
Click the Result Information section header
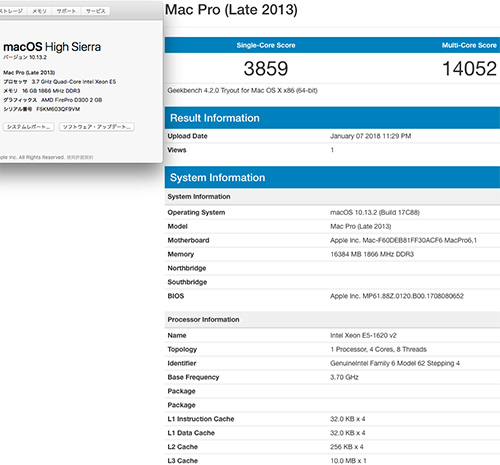pyautogui.click(x=332, y=118)
